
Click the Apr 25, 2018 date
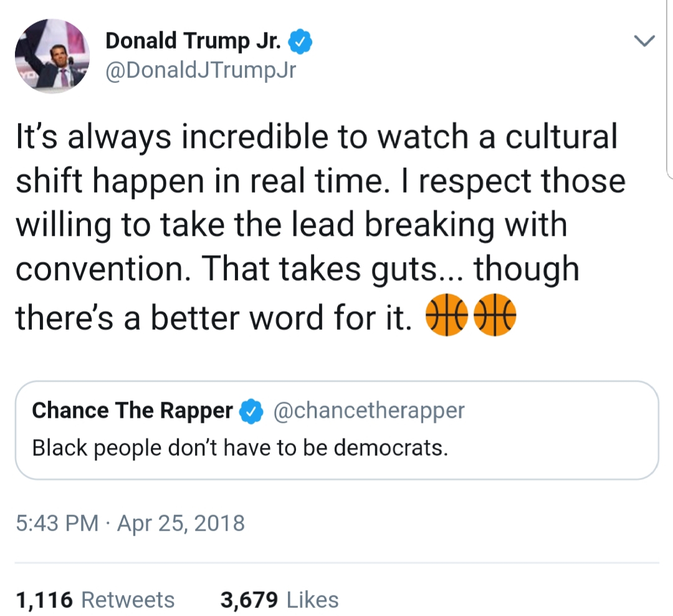point(181,524)
